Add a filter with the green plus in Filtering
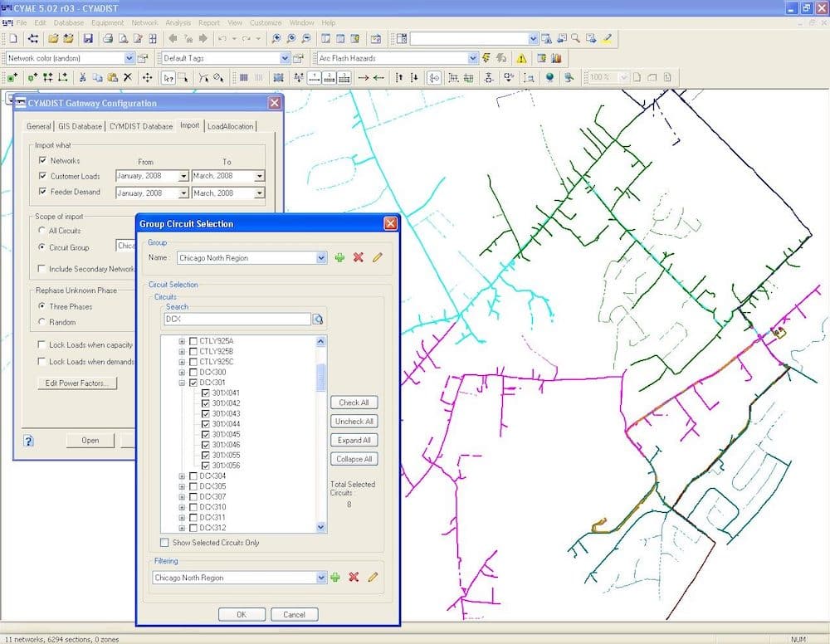Image resolution: width=830 pixels, height=644 pixels. click(x=335, y=578)
